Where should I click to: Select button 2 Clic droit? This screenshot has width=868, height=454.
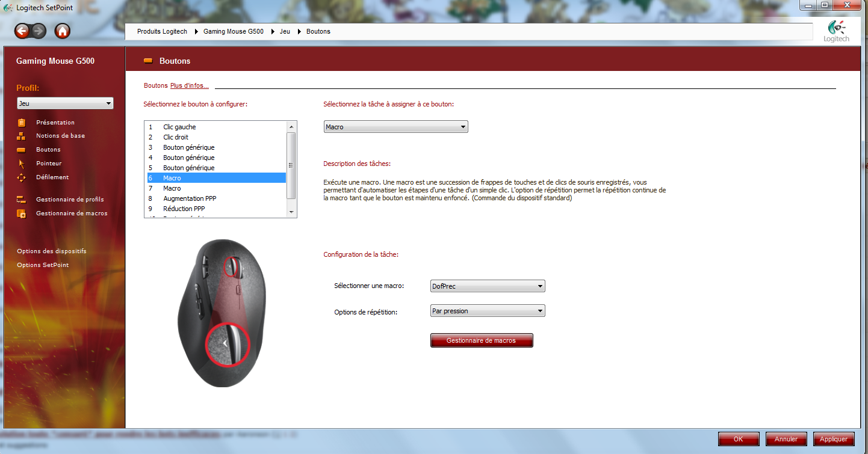pyautogui.click(x=216, y=137)
